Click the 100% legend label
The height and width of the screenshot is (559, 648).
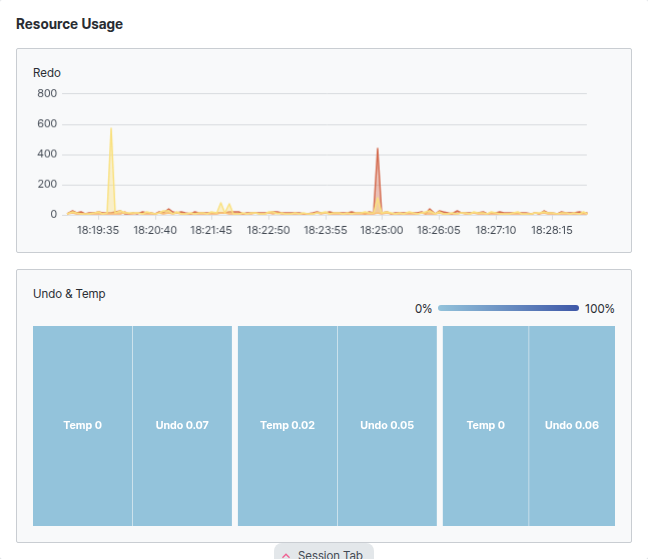coord(600,309)
